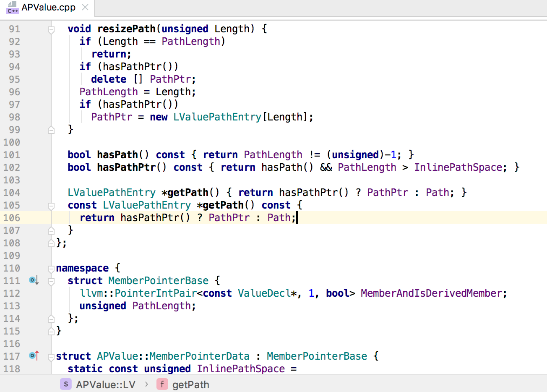The width and height of the screenshot is (547, 392).
Task: Click 'new' keyword on line 98
Action: (x=159, y=117)
